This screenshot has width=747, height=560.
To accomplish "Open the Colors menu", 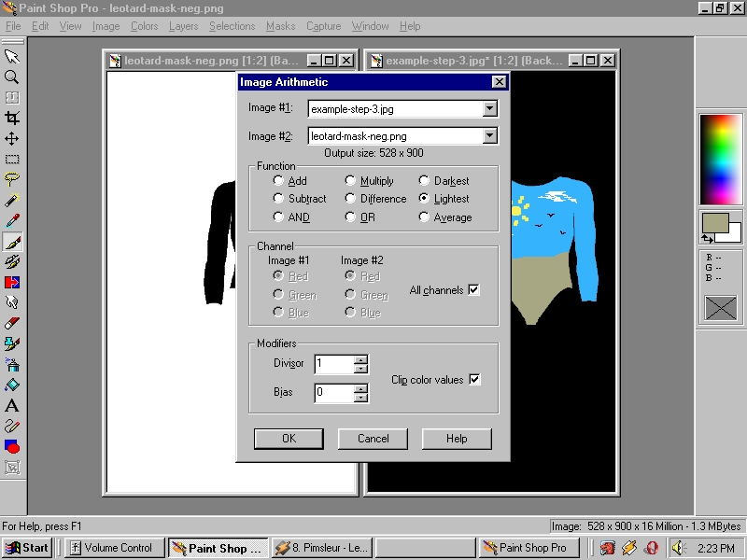I will 145,26.
